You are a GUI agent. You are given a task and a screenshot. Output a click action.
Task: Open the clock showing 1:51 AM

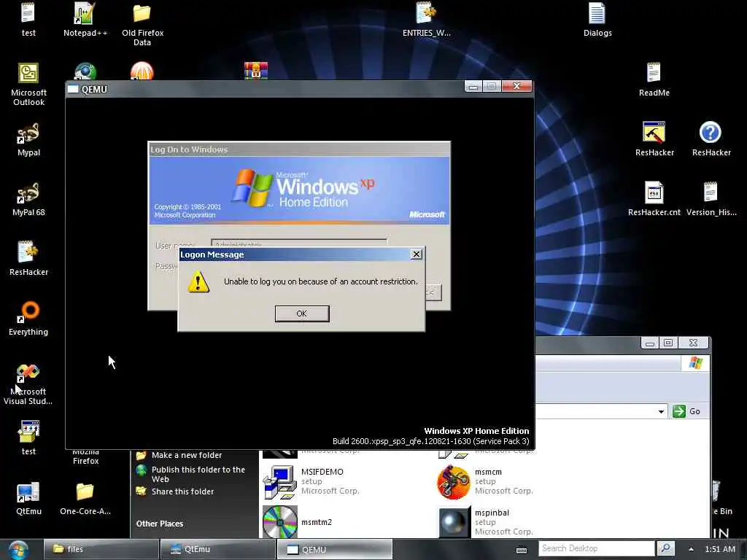[x=720, y=549]
